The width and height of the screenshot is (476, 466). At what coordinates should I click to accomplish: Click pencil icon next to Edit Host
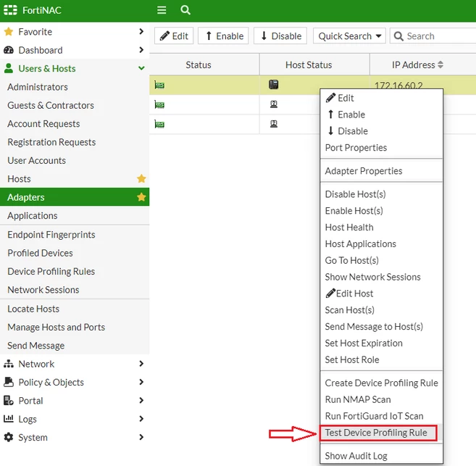pos(330,294)
